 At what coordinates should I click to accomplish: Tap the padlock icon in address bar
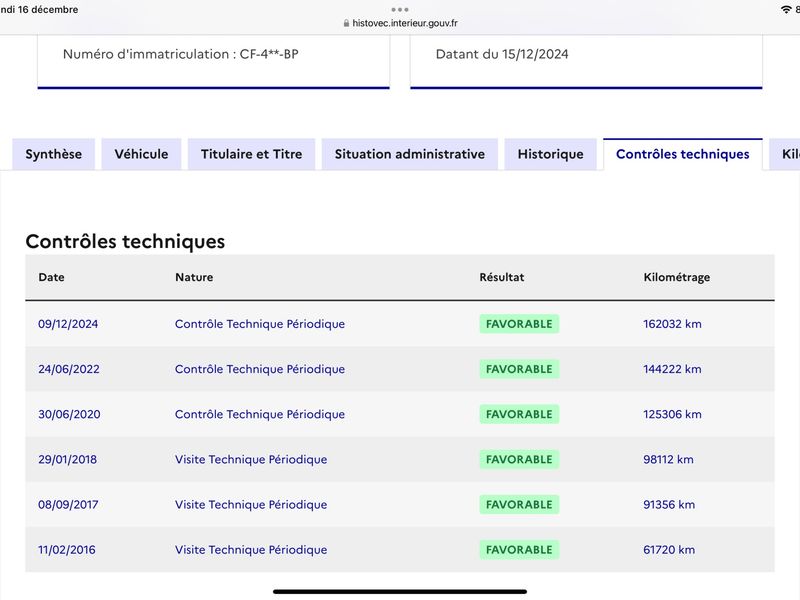[346, 23]
